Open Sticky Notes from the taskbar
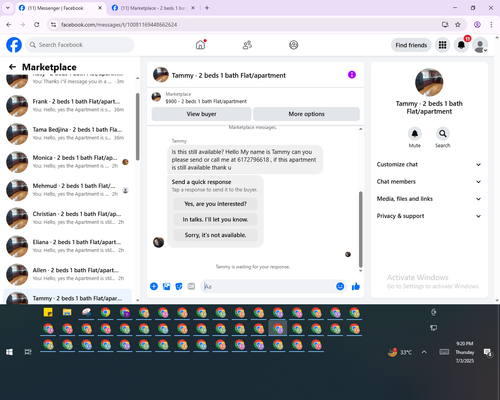This screenshot has height=400, width=500. (x=48, y=312)
